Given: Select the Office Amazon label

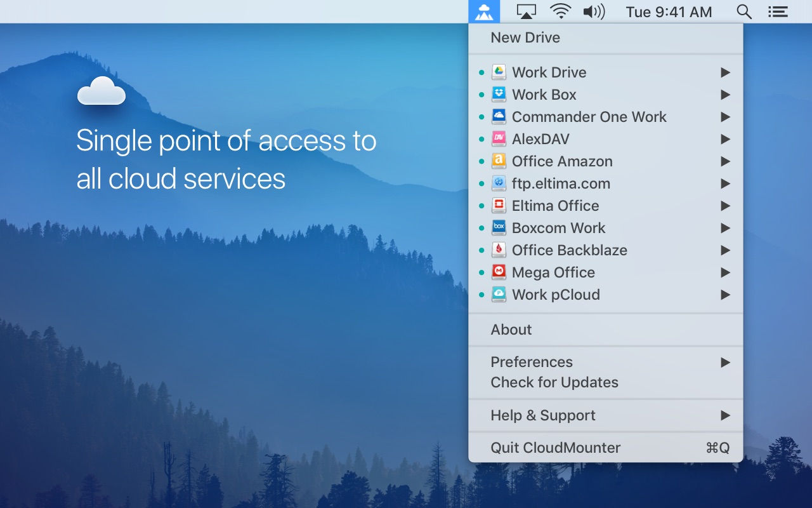Looking at the screenshot, I should click(x=562, y=161).
